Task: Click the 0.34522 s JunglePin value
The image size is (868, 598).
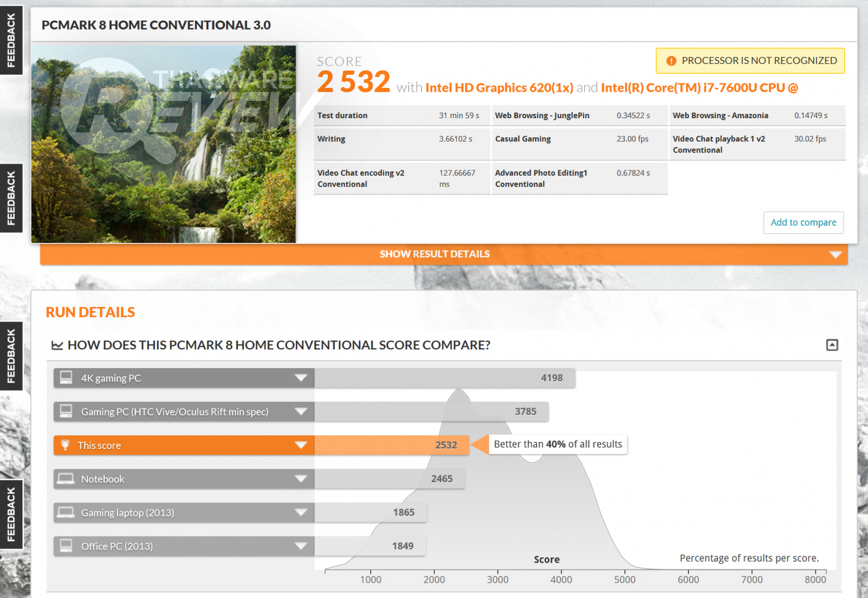Action: coord(633,115)
